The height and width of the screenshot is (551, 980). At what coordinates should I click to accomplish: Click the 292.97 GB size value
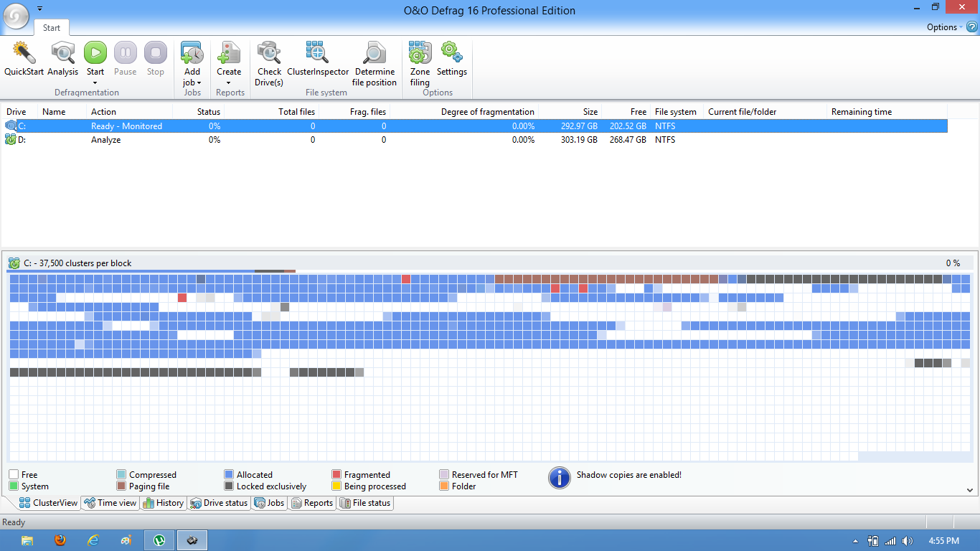coord(579,126)
